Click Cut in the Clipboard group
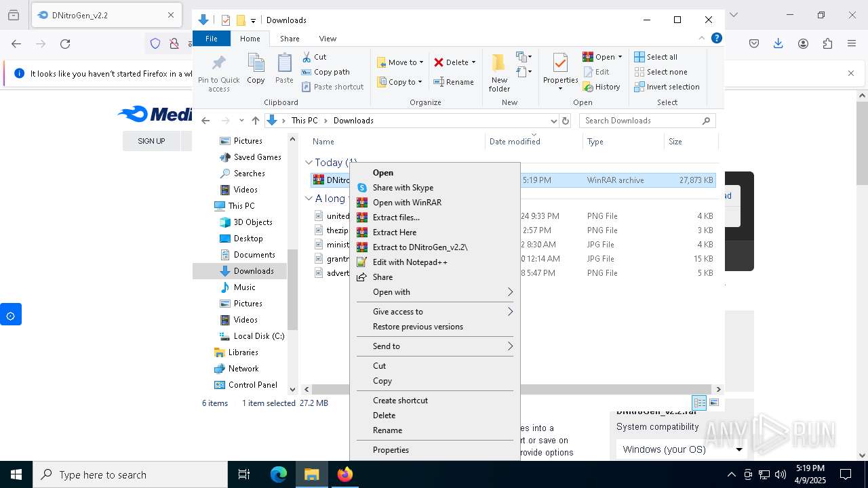The height and width of the screenshot is (488, 868). pyautogui.click(x=314, y=57)
